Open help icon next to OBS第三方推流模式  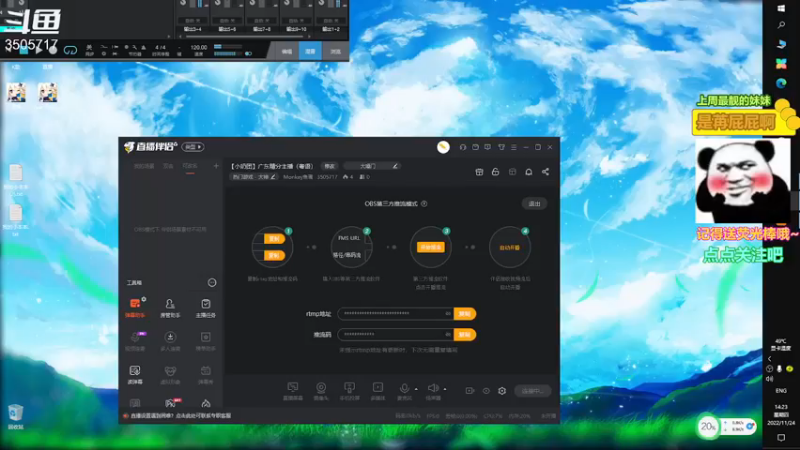point(424,204)
